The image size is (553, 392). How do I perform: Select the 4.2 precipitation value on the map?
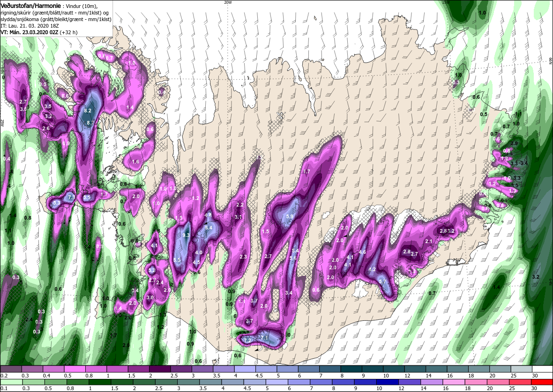[x=372, y=269]
